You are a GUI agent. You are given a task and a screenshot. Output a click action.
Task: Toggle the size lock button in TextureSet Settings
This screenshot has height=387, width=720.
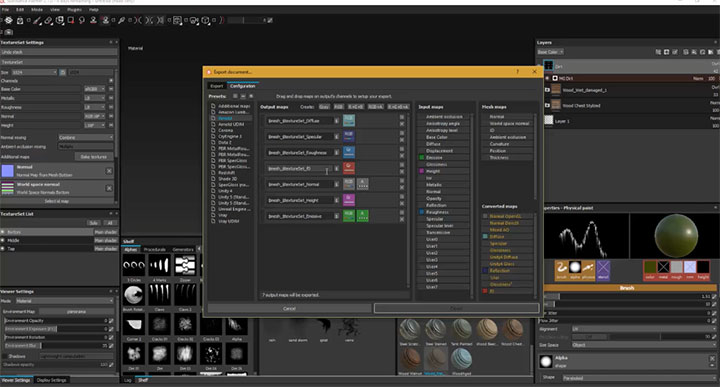(62, 72)
